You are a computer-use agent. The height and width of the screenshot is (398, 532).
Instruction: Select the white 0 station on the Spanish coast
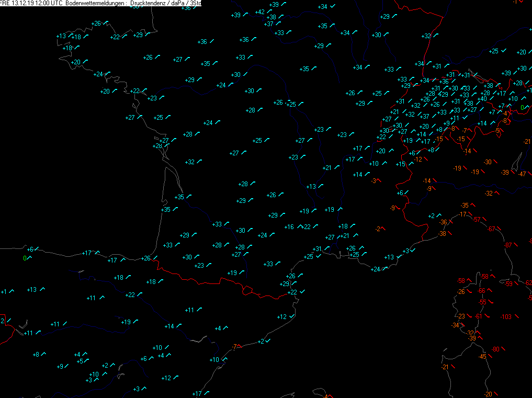point(25,258)
